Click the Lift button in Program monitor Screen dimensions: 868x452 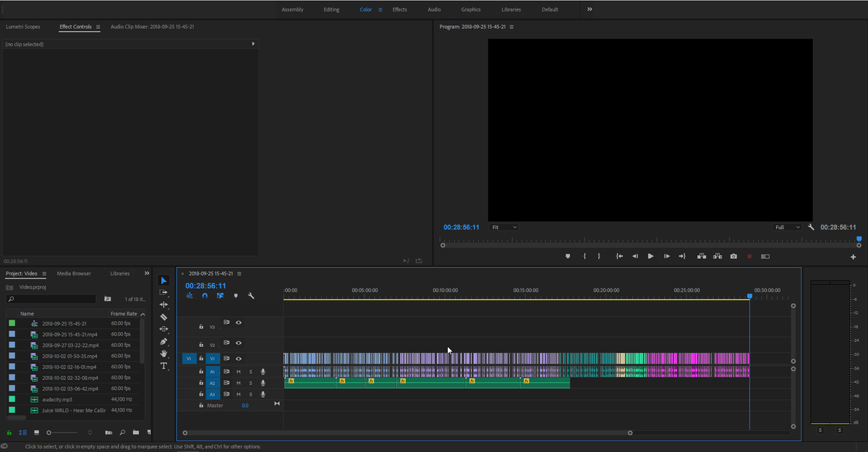click(702, 256)
